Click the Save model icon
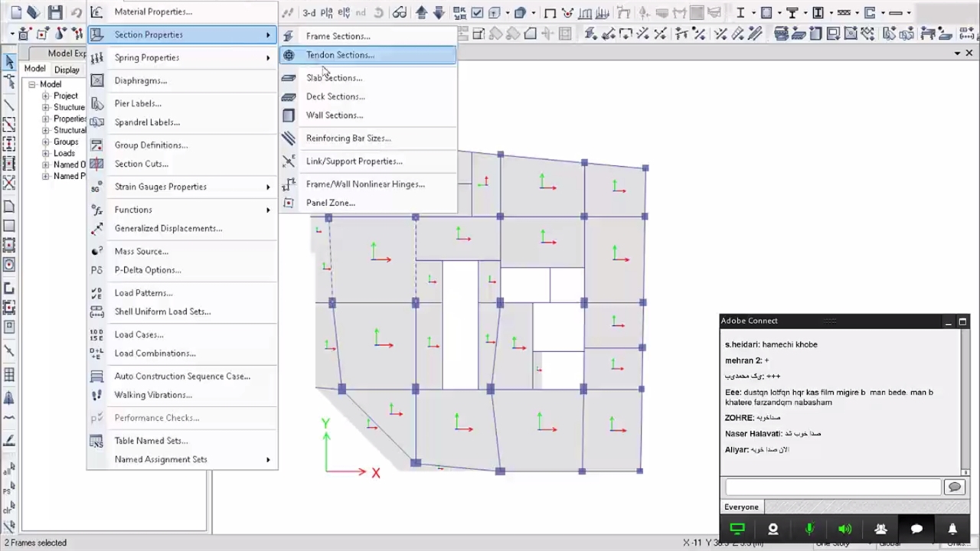This screenshot has height=551, width=980. [54, 12]
